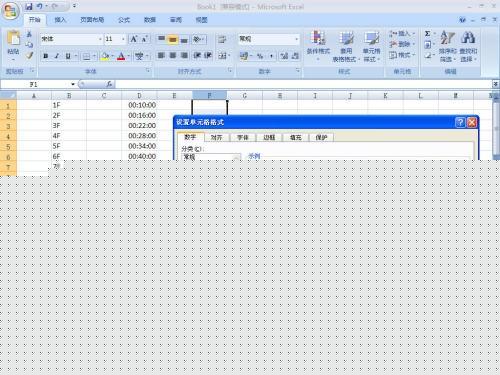Open Cell Styles (单元格样式) gallery

click(371, 46)
